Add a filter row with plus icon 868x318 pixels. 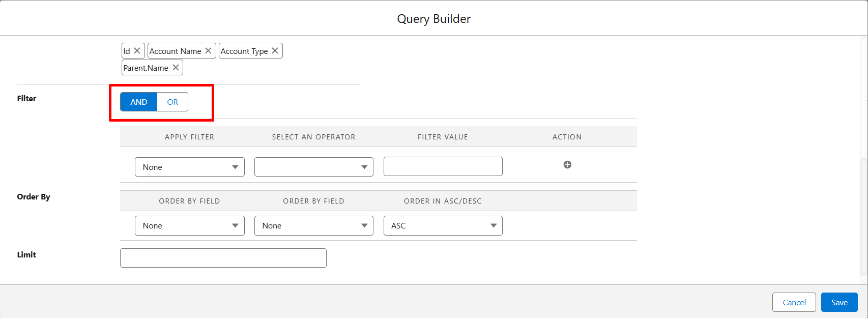(x=567, y=164)
